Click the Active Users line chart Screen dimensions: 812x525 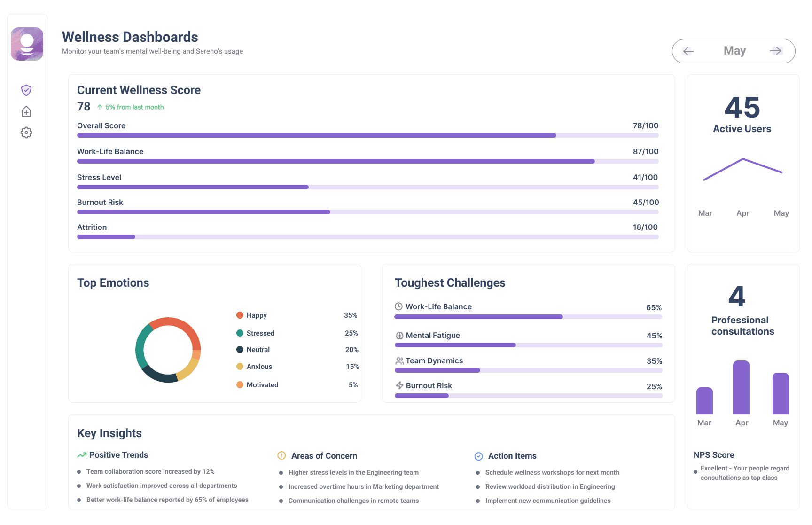[742, 169]
